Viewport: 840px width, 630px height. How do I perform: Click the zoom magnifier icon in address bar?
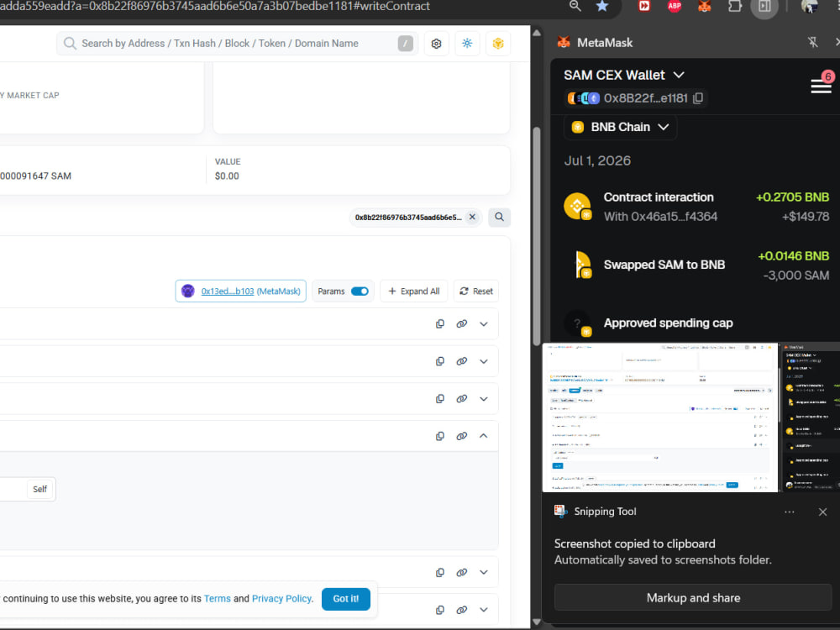pos(575,6)
